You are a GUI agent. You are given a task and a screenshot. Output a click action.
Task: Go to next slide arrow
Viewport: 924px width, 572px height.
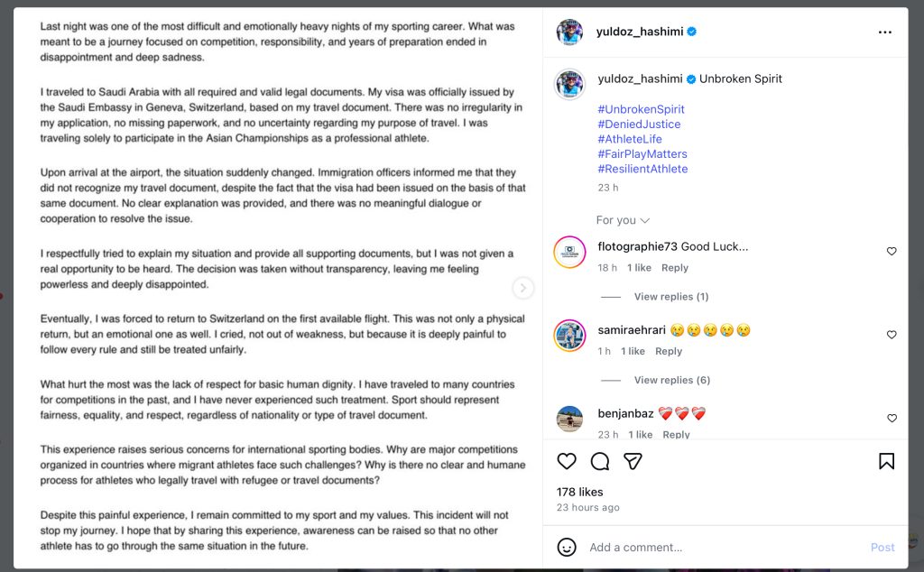(523, 288)
